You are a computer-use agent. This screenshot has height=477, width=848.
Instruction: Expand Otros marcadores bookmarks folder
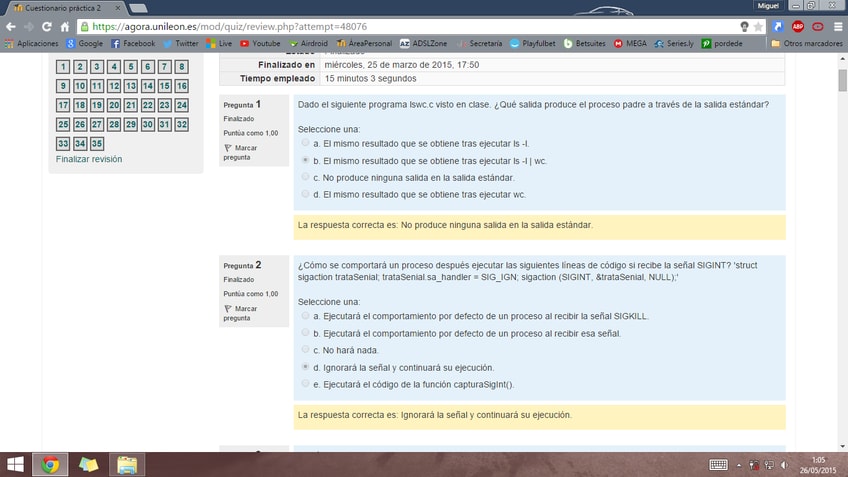tap(806, 43)
